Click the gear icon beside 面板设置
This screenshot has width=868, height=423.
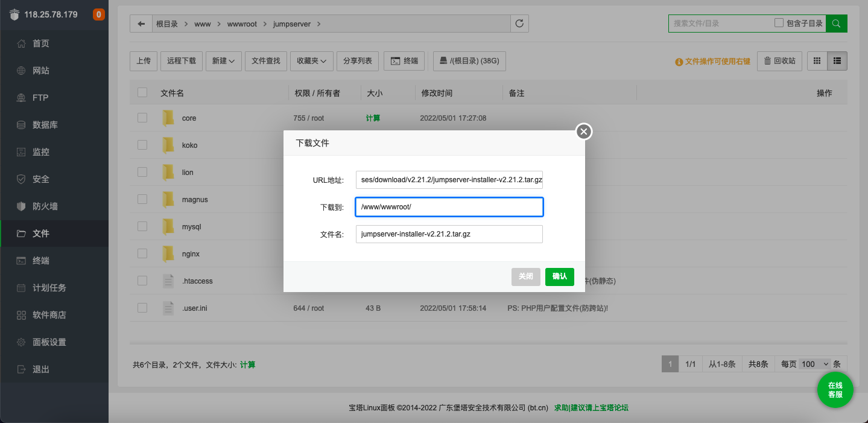pyautogui.click(x=21, y=342)
